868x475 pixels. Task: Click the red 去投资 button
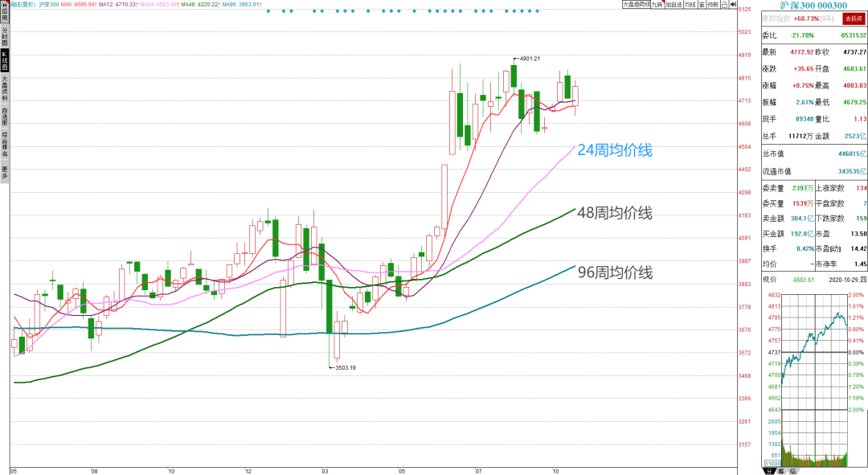853,18
